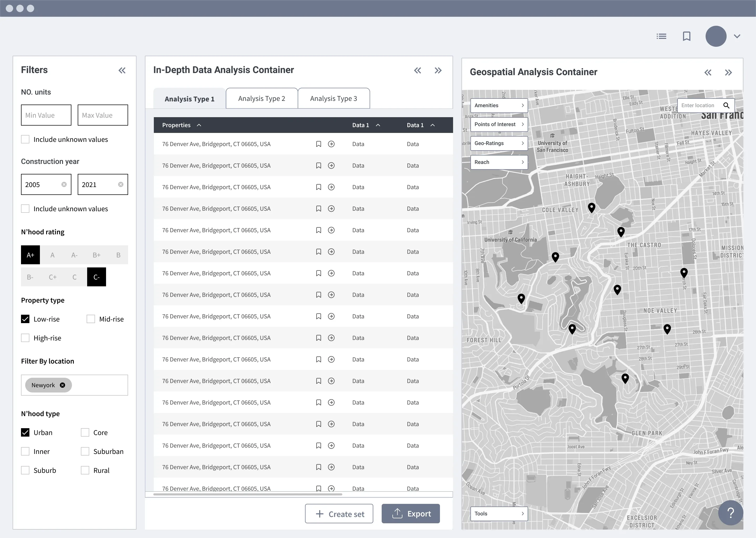This screenshot has width=756, height=538.
Task: Click the table horizontal scrollbar
Action: pyautogui.click(x=248, y=494)
